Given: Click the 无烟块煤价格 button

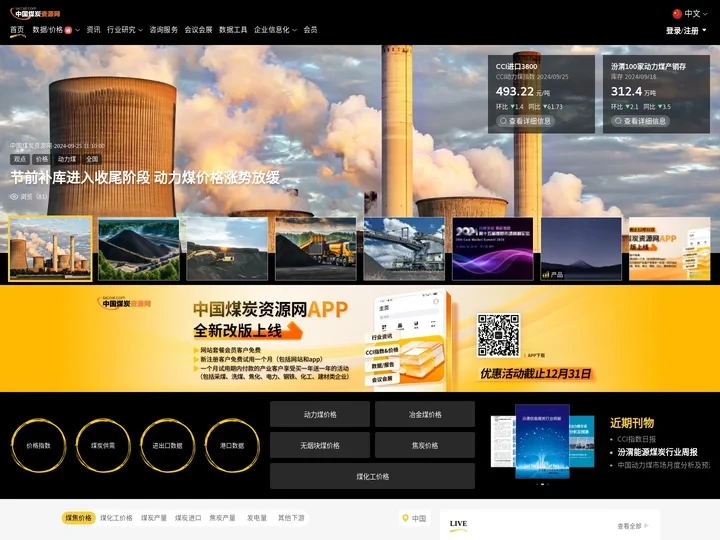Looking at the screenshot, I should click(x=320, y=445).
